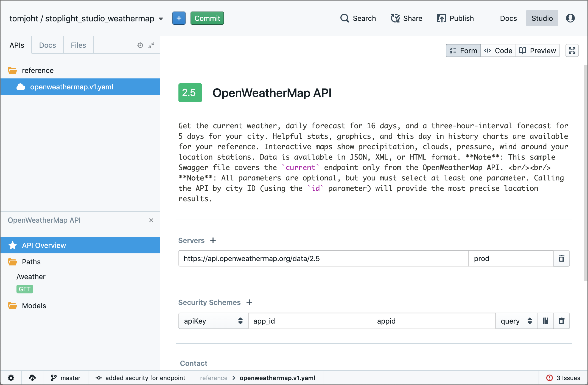Click the security scheme description book icon

[x=546, y=321]
